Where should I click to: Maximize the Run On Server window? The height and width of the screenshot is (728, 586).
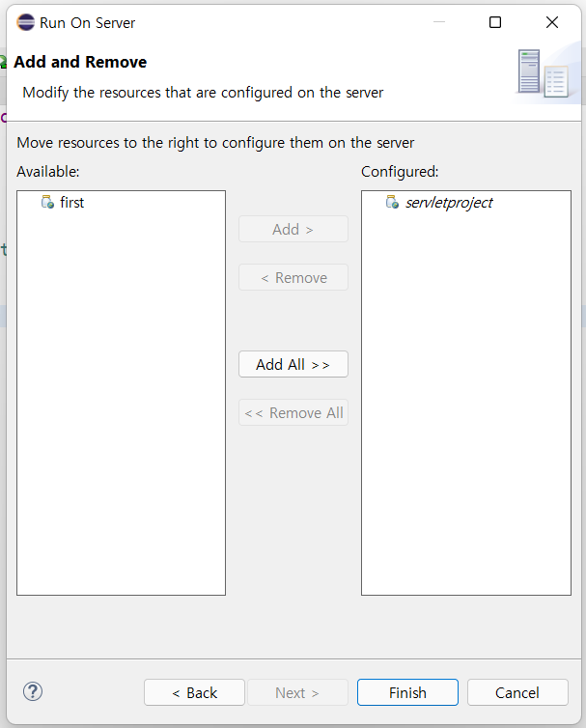click(495, 22)
